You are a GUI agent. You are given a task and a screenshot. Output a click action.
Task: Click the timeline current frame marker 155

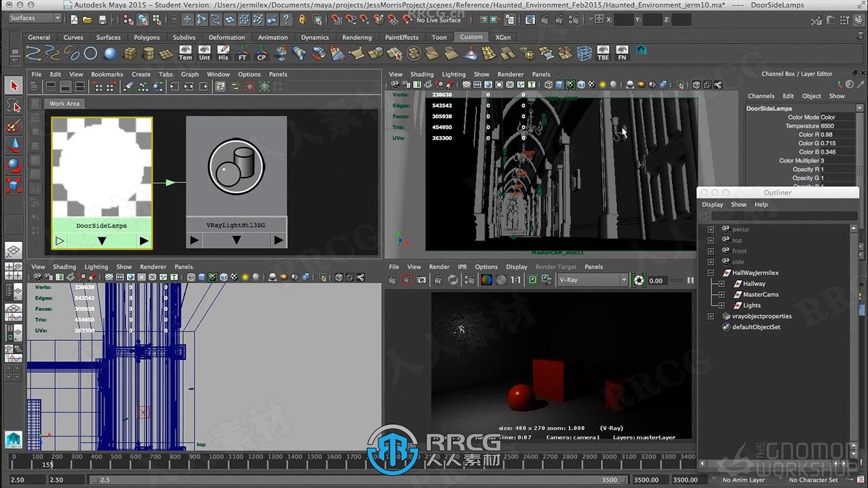pos(47,465)
